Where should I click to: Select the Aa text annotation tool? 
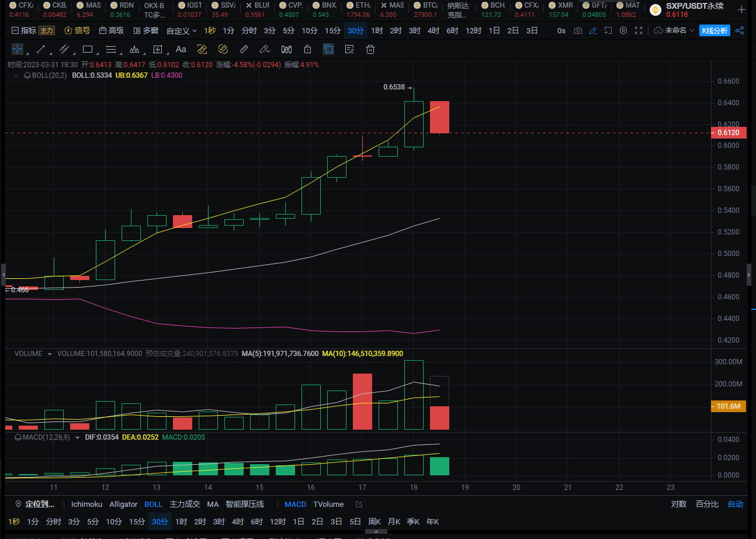pos(181,49)
